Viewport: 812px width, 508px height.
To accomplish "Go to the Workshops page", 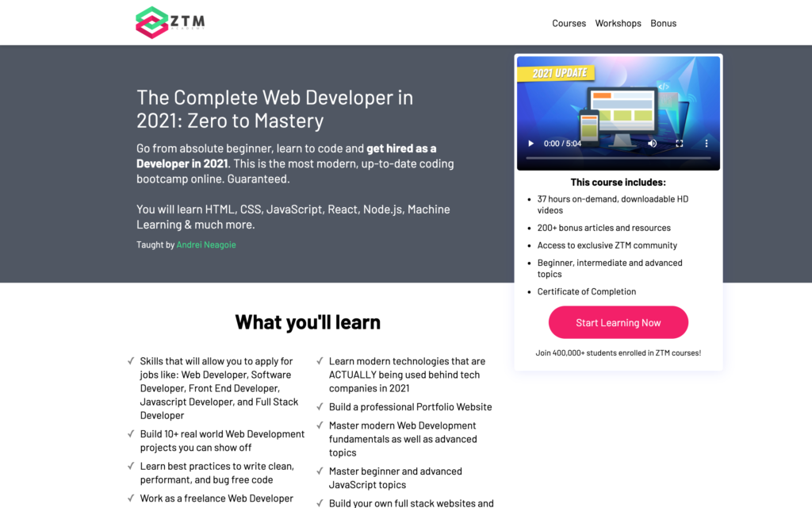I will click(x=618, y=23).
